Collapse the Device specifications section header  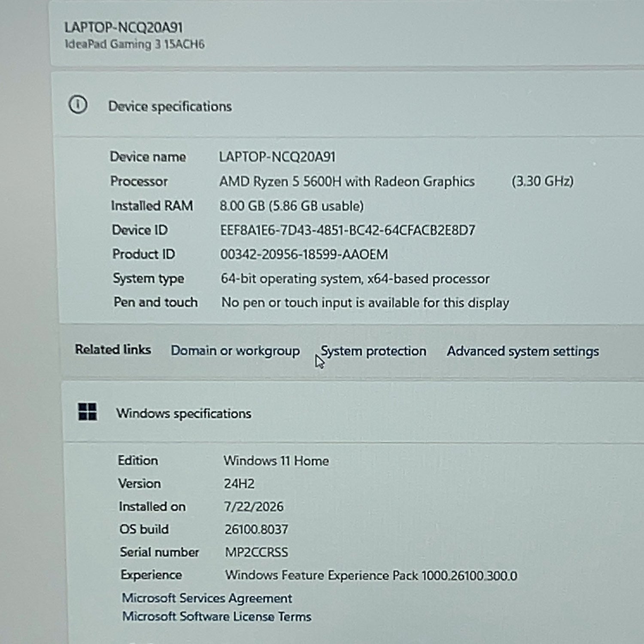pyautogui.click(x=348, y=105)
